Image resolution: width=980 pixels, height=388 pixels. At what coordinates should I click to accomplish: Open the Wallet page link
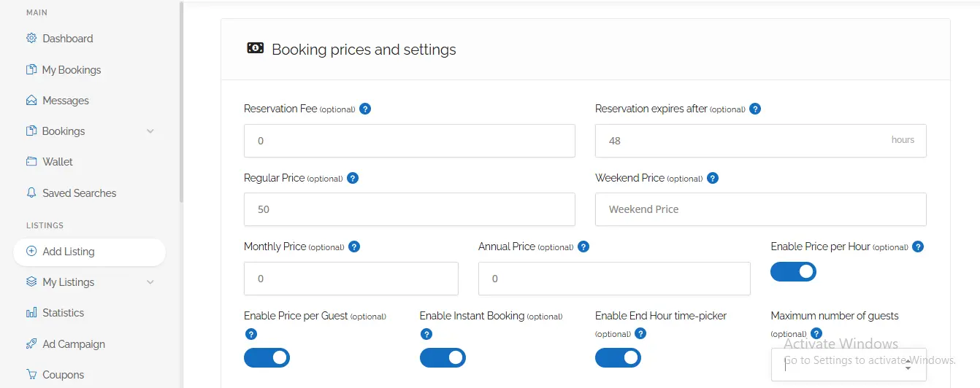(x=57, y=162)
